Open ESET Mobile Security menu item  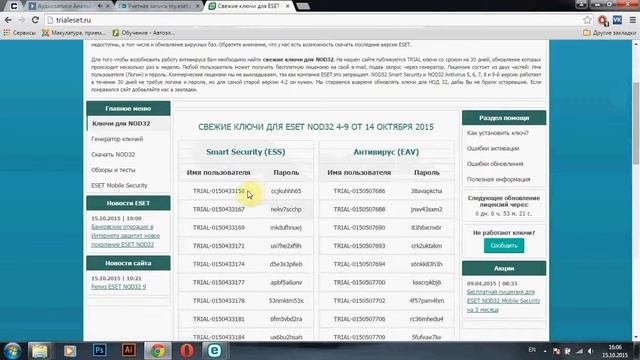(119, 185)
